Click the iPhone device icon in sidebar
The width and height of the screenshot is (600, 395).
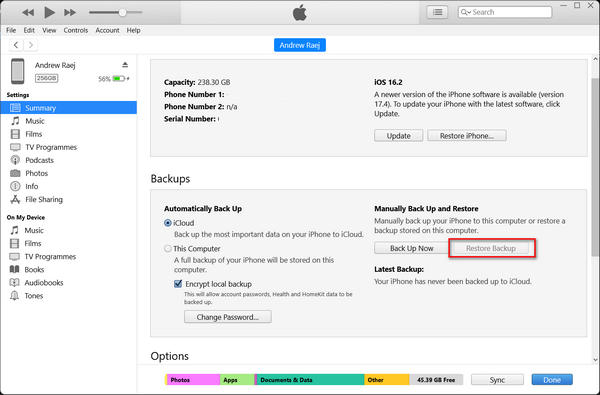click(x=18, y=71)
